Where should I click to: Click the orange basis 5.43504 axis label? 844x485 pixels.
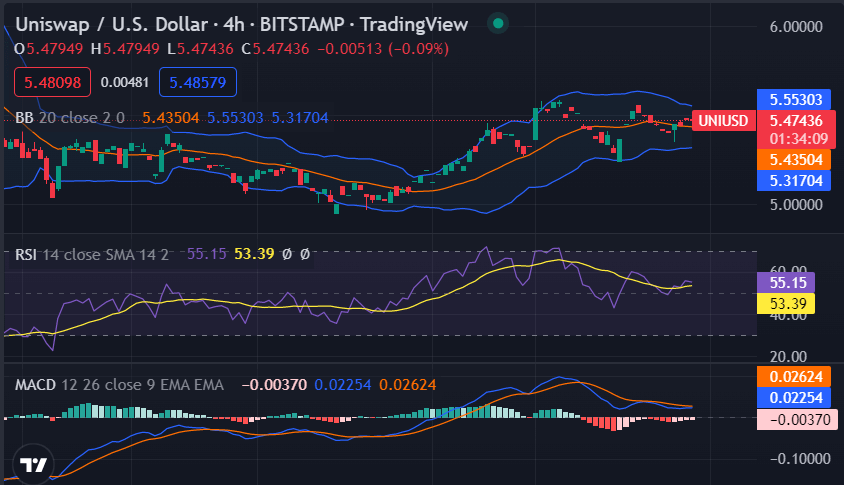(794, 160)
